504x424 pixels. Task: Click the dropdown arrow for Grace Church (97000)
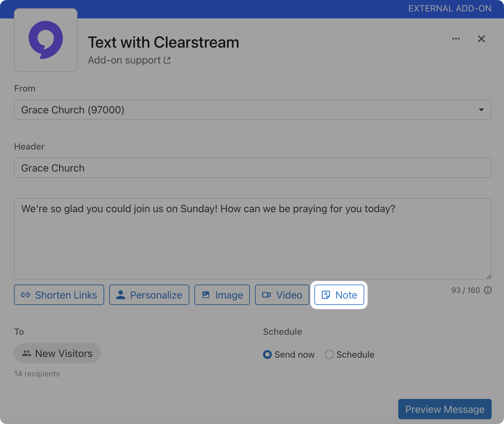point(481,110)
